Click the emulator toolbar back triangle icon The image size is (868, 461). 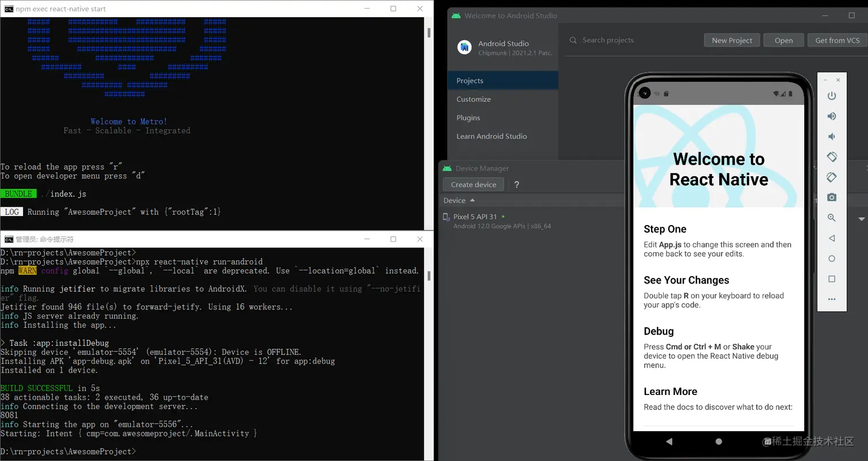point(831,238)
